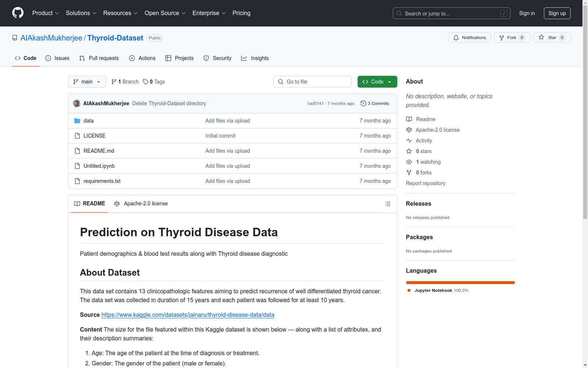Open the LICENSE file
588x368 pixels.
coord(94,136)
